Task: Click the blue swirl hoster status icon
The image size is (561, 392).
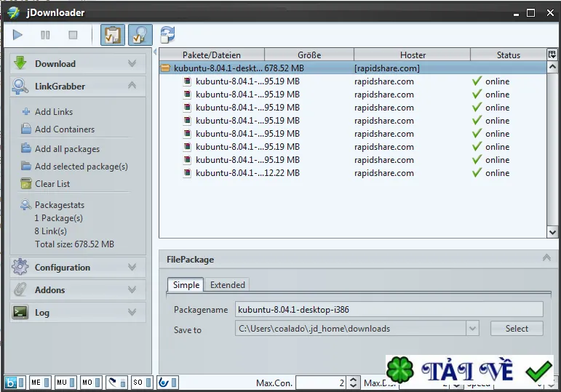Action: tap(167, 383)
